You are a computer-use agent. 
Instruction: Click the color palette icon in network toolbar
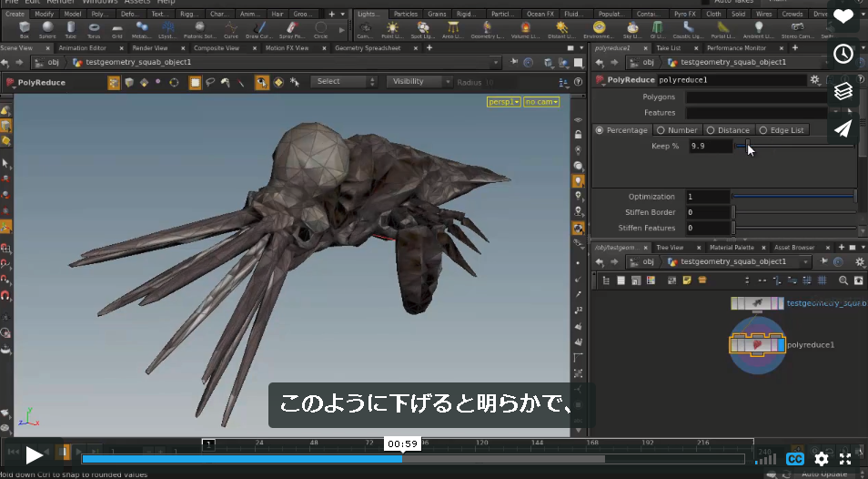[651, 280]
